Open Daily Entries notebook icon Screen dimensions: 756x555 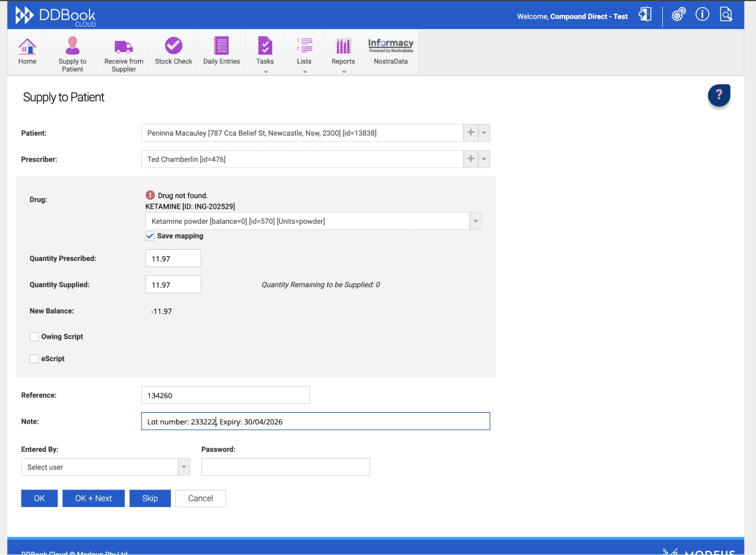221,46
